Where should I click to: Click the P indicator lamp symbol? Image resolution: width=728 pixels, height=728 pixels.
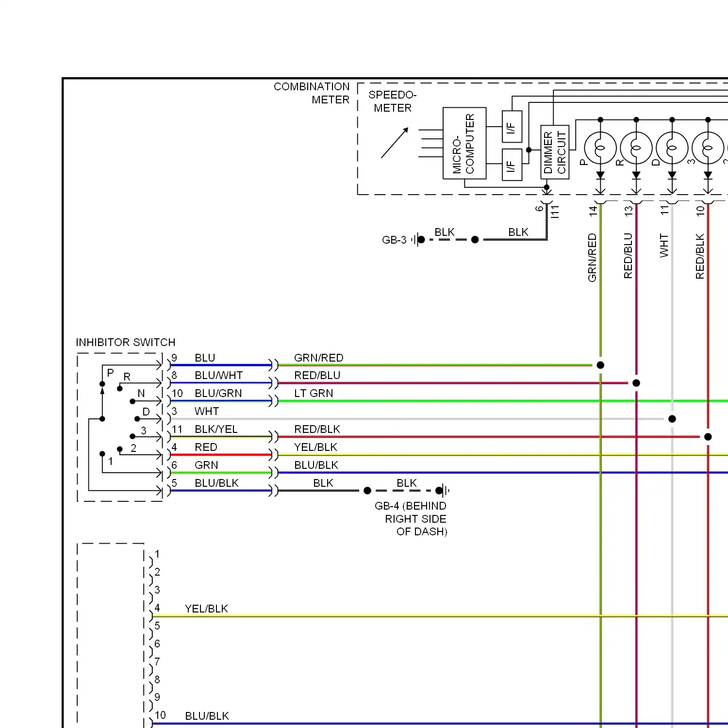[600, 148]
